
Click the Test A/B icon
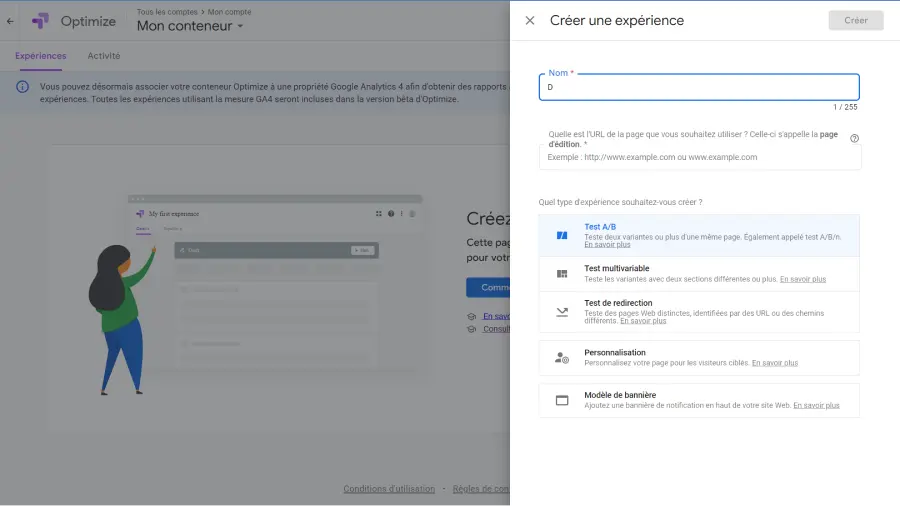click(x=562, y=235)
